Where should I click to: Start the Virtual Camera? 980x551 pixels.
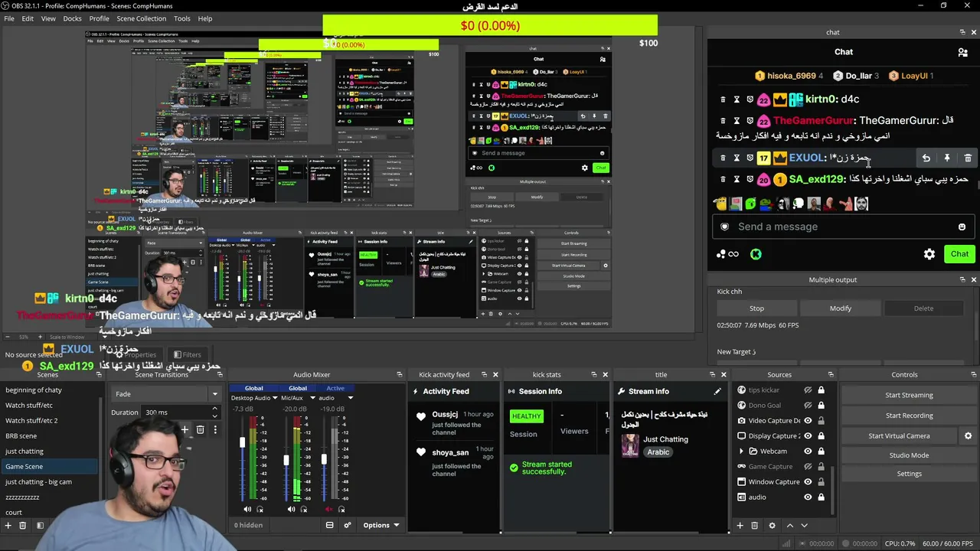[x=899, y=435]
